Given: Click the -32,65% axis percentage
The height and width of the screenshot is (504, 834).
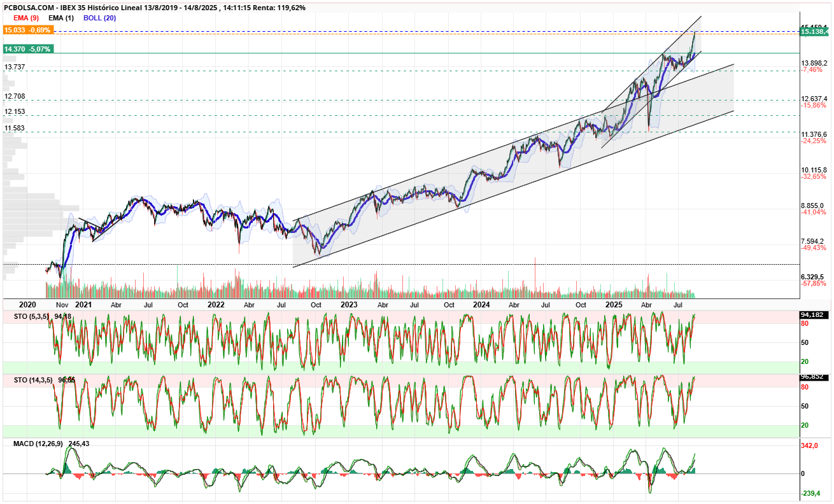Looking at the screenshot, I should [x=814, y=176].
